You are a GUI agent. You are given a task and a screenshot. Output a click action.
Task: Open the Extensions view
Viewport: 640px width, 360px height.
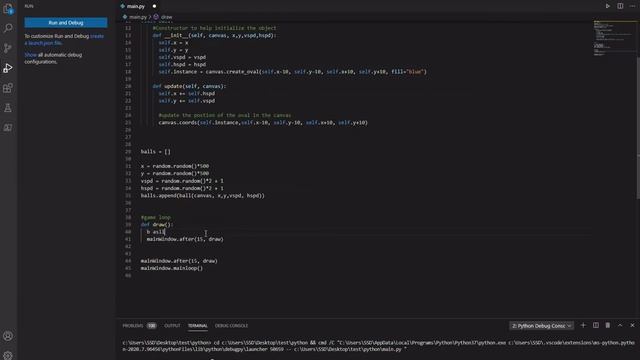8,88
